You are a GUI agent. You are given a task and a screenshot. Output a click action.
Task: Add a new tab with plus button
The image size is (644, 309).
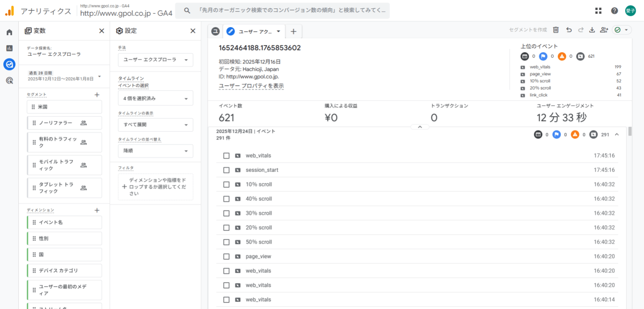294,31
